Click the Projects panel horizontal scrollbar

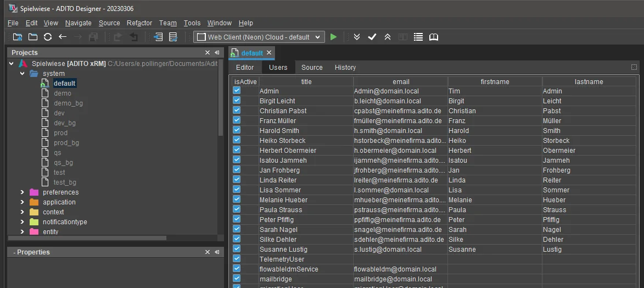87,238
